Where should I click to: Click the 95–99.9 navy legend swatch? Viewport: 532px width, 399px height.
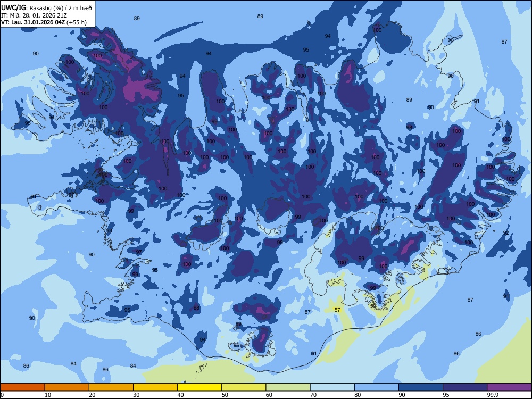465,387
